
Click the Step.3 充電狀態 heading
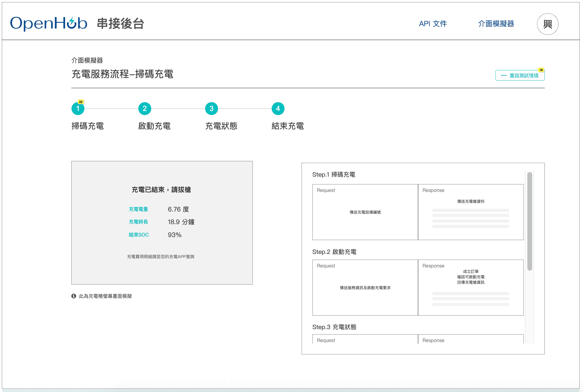point(334,327)
